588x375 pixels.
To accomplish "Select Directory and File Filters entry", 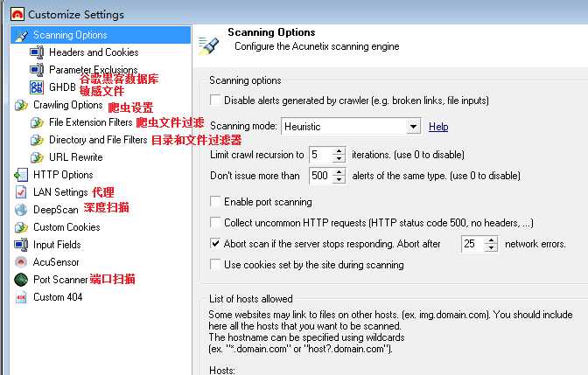I will (98, 140).
